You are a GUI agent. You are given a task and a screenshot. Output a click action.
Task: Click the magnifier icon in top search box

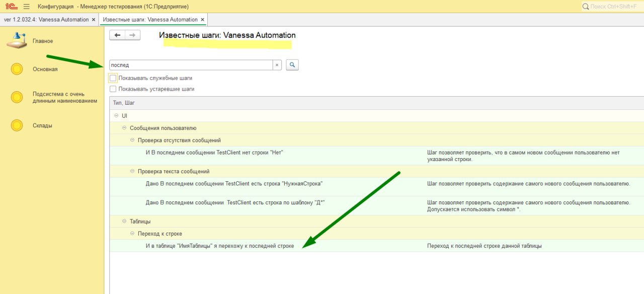tap(586, 6)
